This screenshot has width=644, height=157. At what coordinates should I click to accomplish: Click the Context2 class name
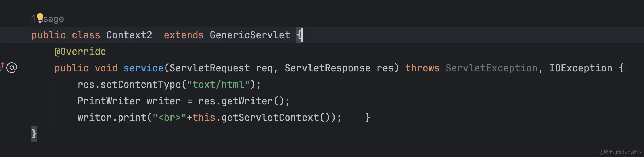(x=129, y=35)
